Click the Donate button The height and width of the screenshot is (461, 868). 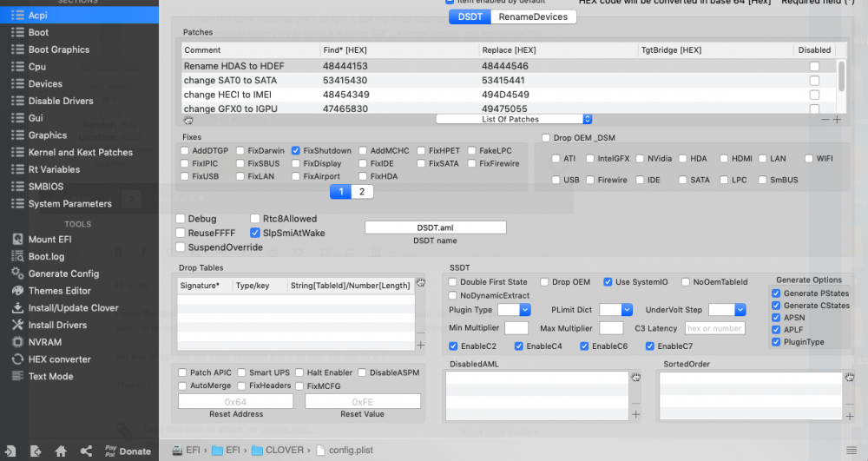coord(128,451)
